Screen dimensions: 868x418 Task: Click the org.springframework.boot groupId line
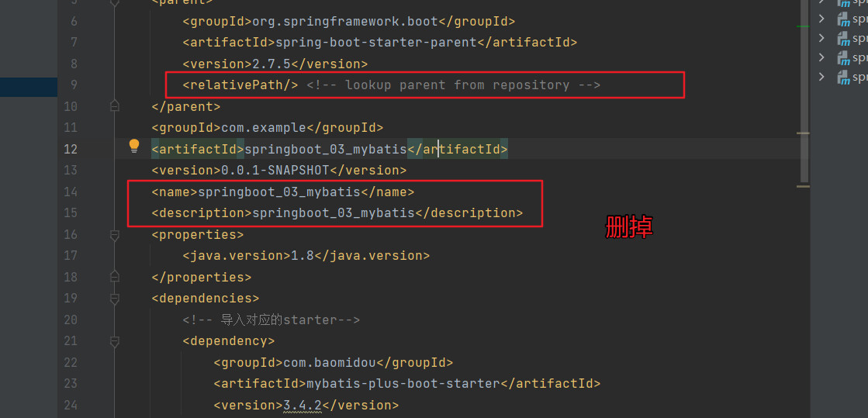click(x=349, y=22)
